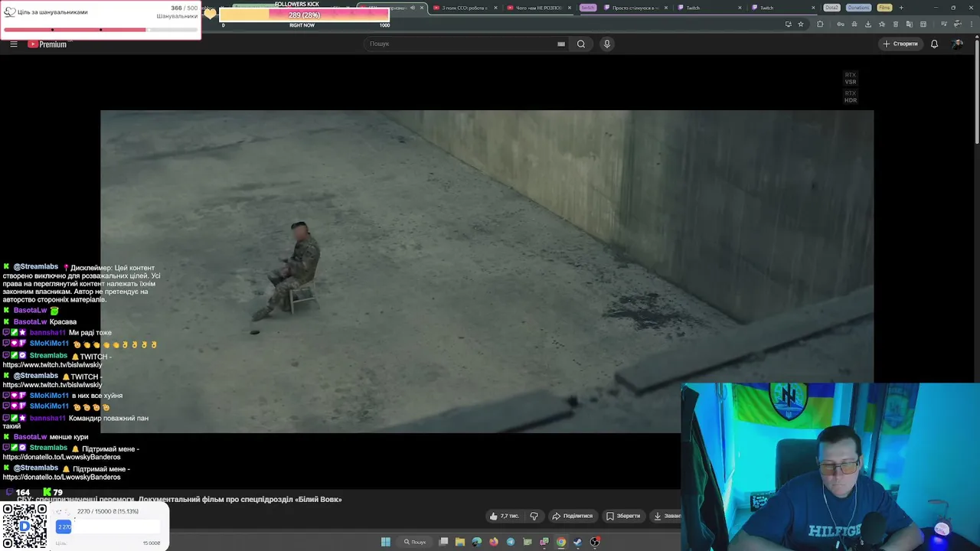This screenshot has height=551, width=980.
Task: Click the install app icon in address bar
Action: tap(788, 24)
